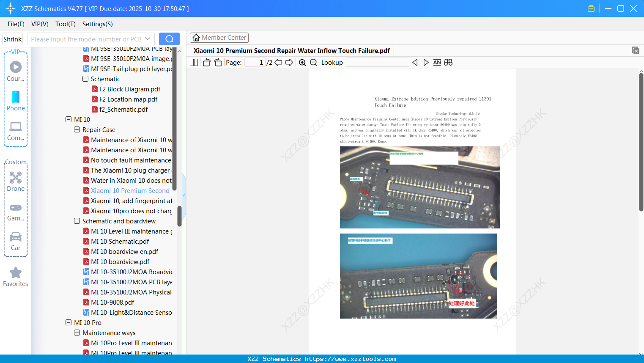Image resolution: width=644 pixels, height=363 pixels.
Task: Click the XZZ Schematics app logo
Action: (11, 8)
